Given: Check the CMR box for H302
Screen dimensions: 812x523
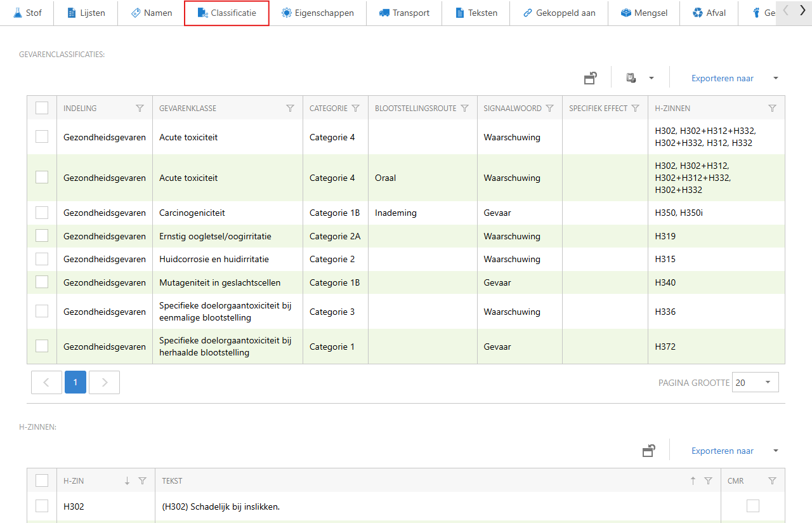Looking at the screenshot, I should click(752, 506).
